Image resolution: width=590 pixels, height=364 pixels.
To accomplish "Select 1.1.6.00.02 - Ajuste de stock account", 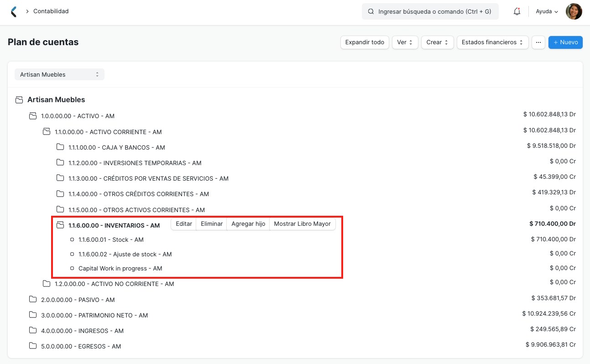I will (x=125, y=254).
